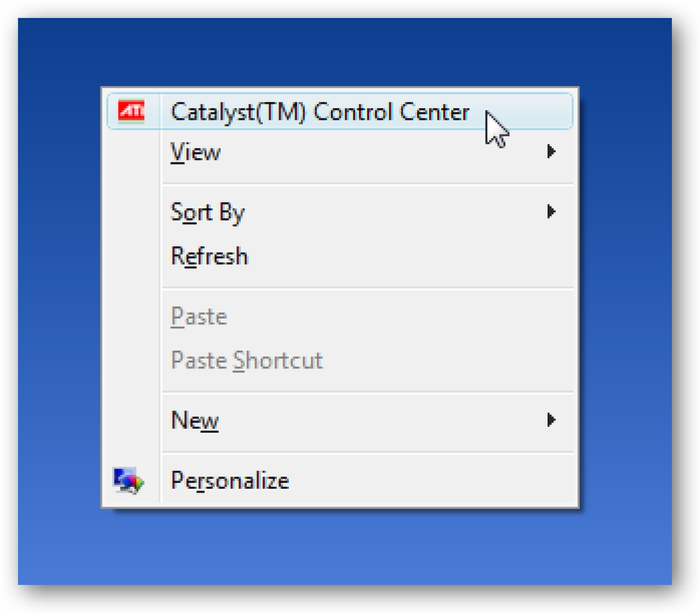Click separator line between View and Sort By
700x613 pixels.
tap(368, 183)
